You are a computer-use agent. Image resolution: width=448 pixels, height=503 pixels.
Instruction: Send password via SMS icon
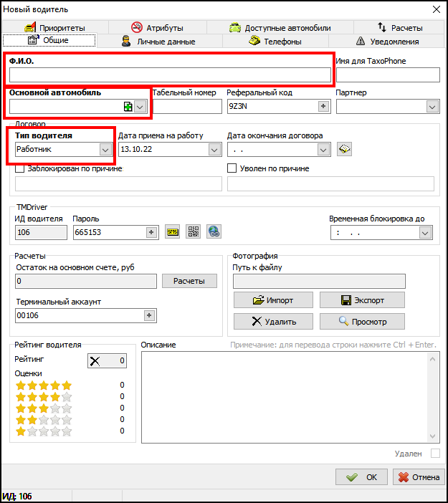click(x=172, y=231)
